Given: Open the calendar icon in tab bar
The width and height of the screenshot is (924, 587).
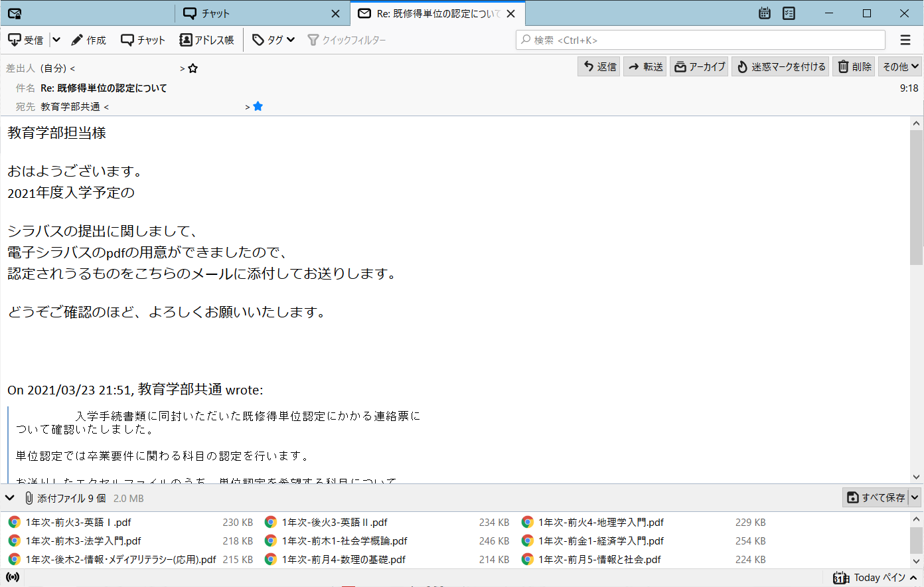Looking at the screenshot, I should (x=765, y=13).
